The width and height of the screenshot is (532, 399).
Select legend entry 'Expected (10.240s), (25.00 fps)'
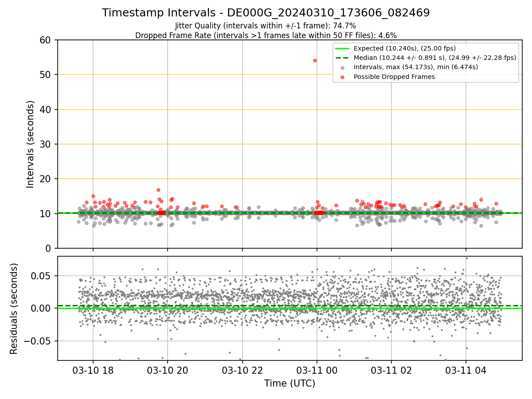coord(405,48)
